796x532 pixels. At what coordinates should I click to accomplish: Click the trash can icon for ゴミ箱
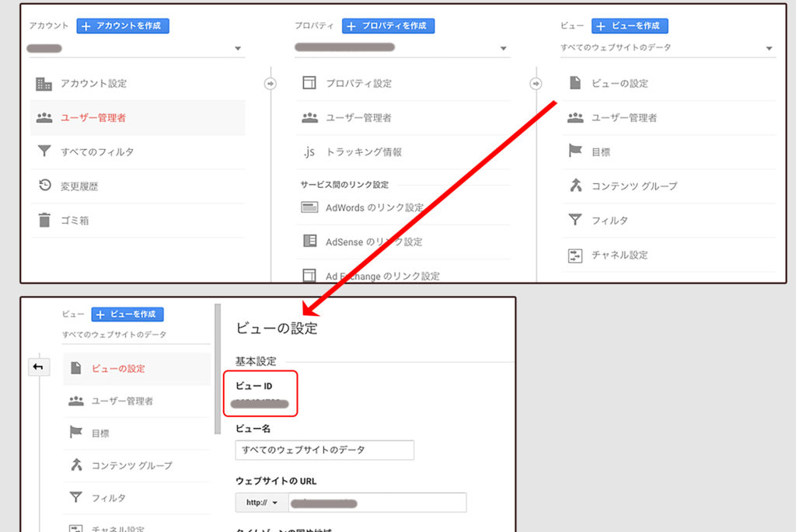[x=44, y=221]
